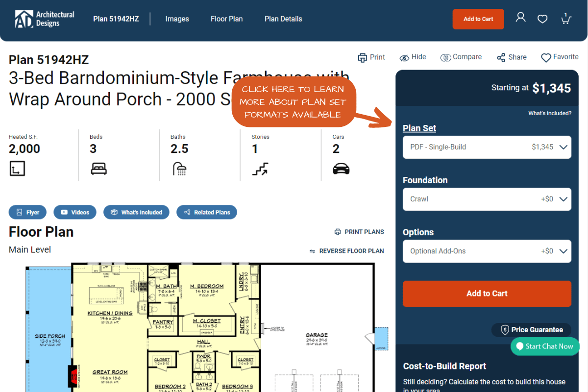Open the favorites heart in header

click(x=542, y=19)
